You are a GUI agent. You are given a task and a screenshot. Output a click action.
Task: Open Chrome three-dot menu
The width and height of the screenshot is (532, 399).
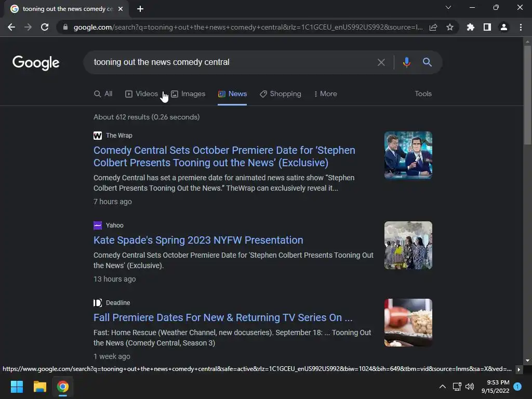521,27
